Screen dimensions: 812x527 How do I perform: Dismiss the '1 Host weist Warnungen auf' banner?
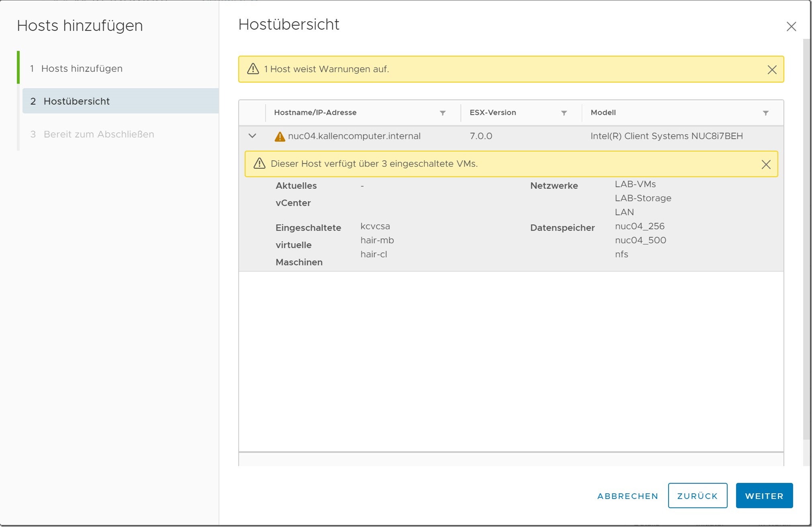click(772, 70)
